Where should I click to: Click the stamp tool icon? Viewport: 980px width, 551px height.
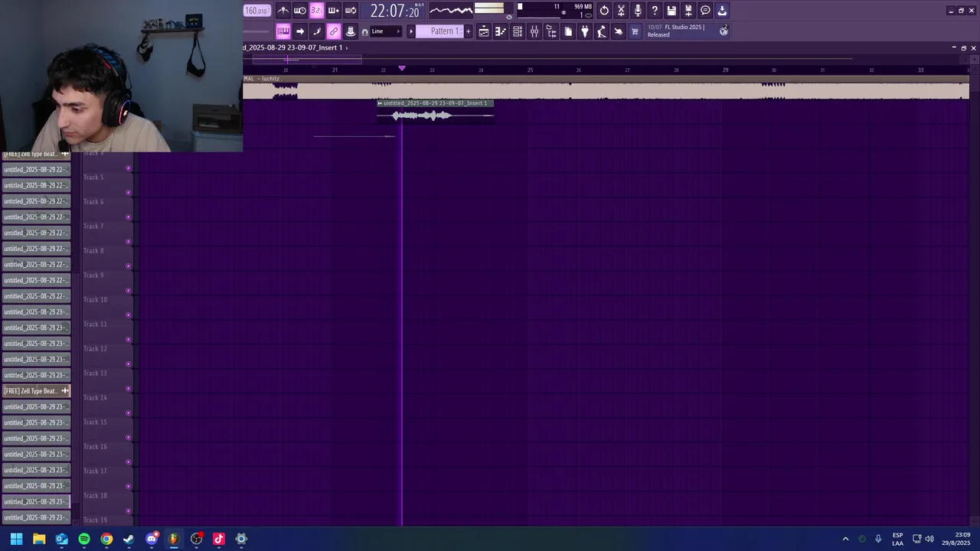[351, 31]
